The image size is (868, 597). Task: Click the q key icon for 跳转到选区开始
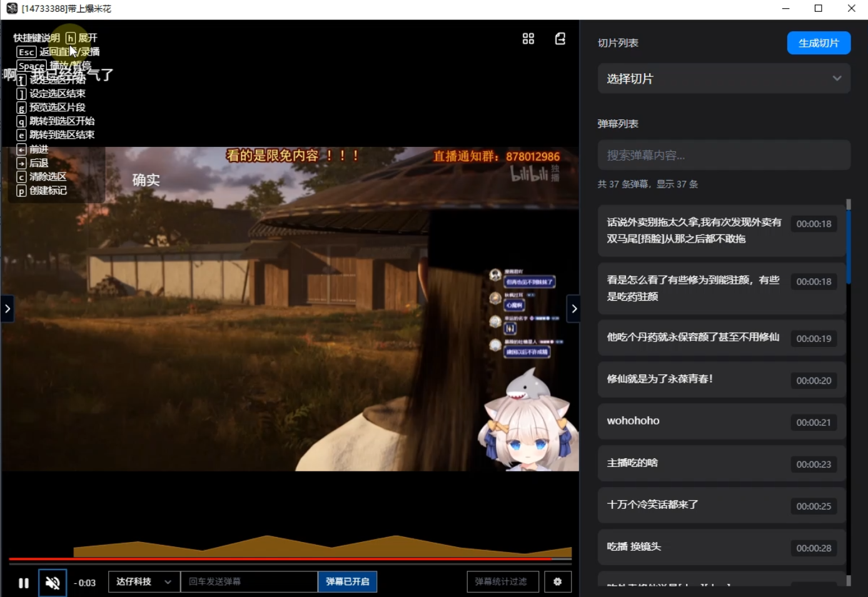(x=21, y=121)
